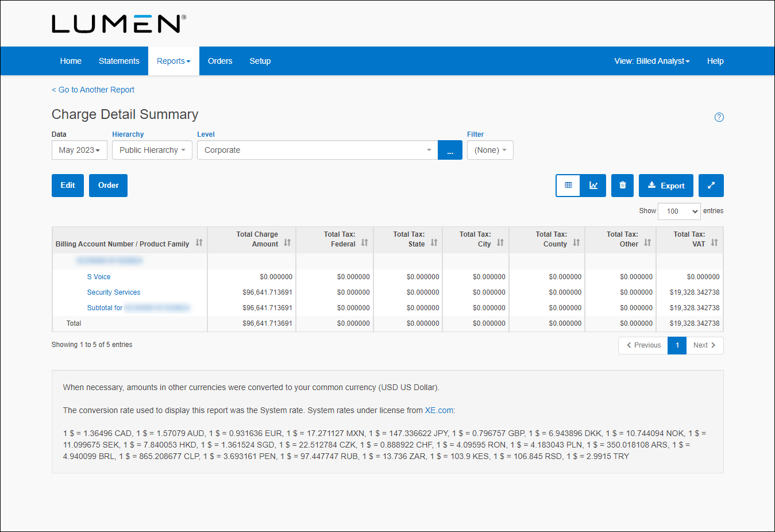
Task: Click the Total row label
Action: click(74, 323)
